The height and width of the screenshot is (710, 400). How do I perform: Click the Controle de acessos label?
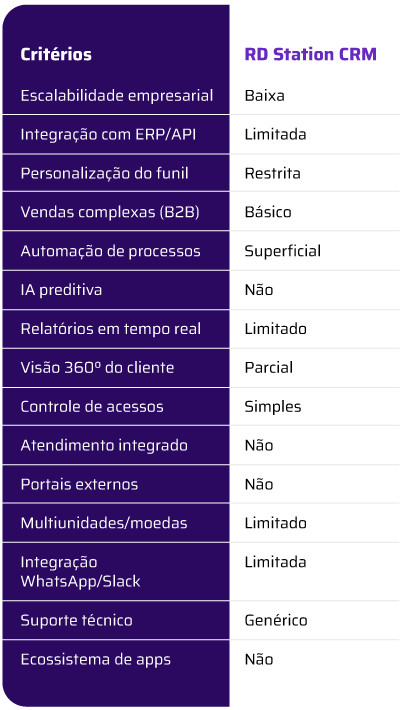pos(92,407)
